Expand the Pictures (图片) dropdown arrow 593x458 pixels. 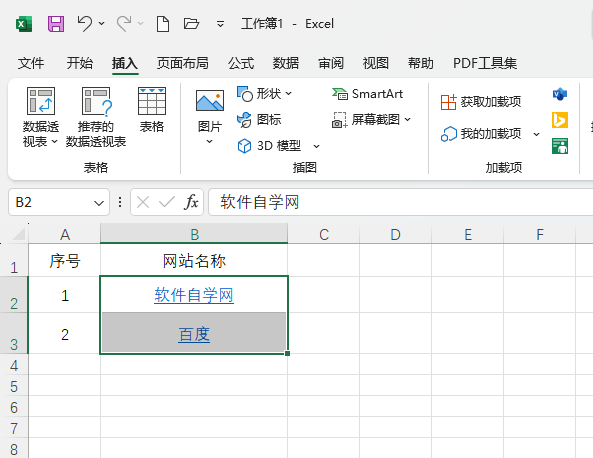click(x=210, y=141)
